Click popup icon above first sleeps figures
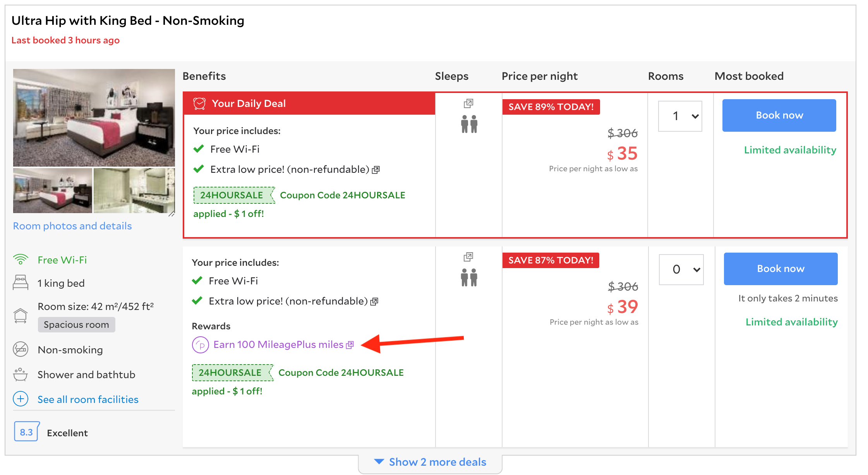The width and height of the screenshot is (868, 475). 468,103
